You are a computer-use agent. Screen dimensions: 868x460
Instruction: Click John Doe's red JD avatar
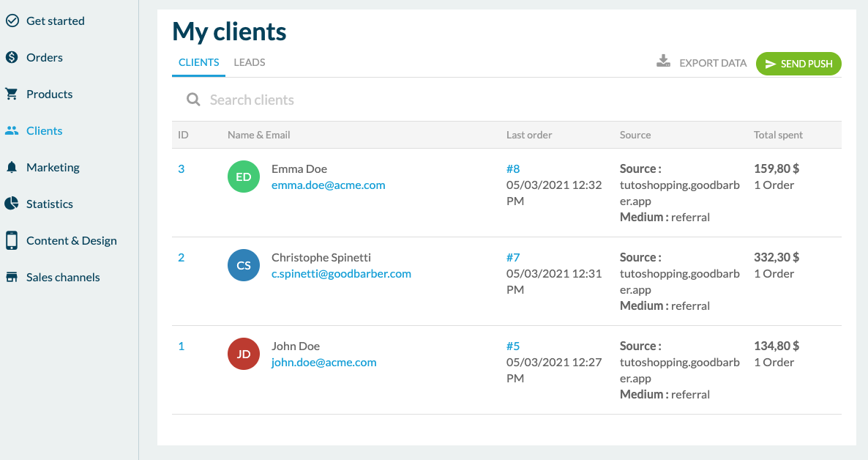(x=244, y=354)
